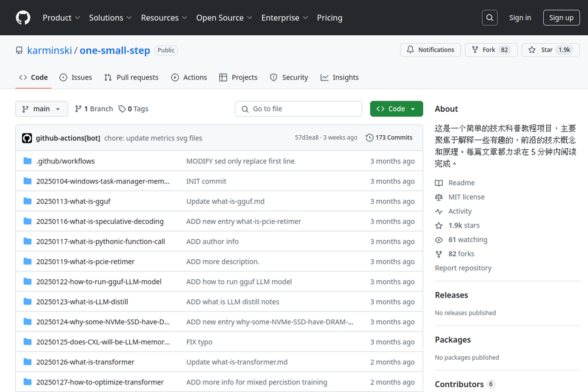Click the book icon next to Readme
The height and width of the screenshot is (392, 588).
tap(439, 183)
